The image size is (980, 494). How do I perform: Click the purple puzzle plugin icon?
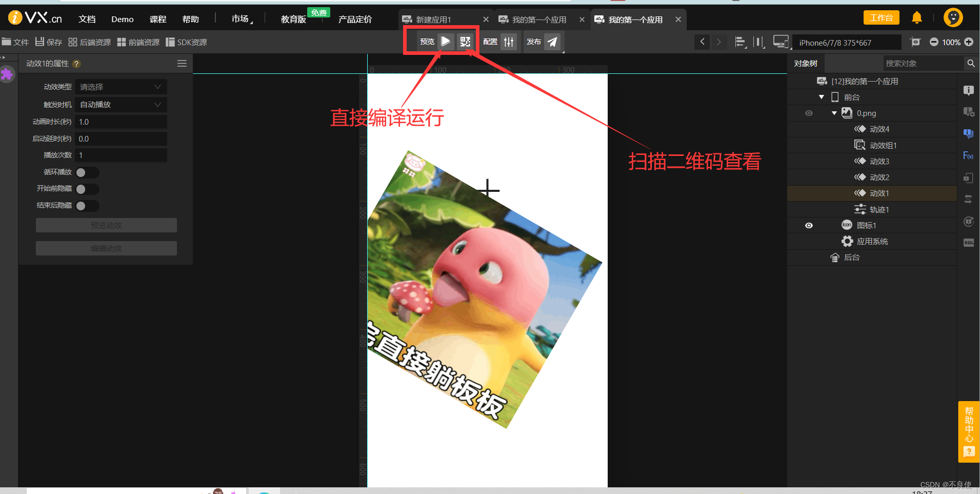(7, 75)
